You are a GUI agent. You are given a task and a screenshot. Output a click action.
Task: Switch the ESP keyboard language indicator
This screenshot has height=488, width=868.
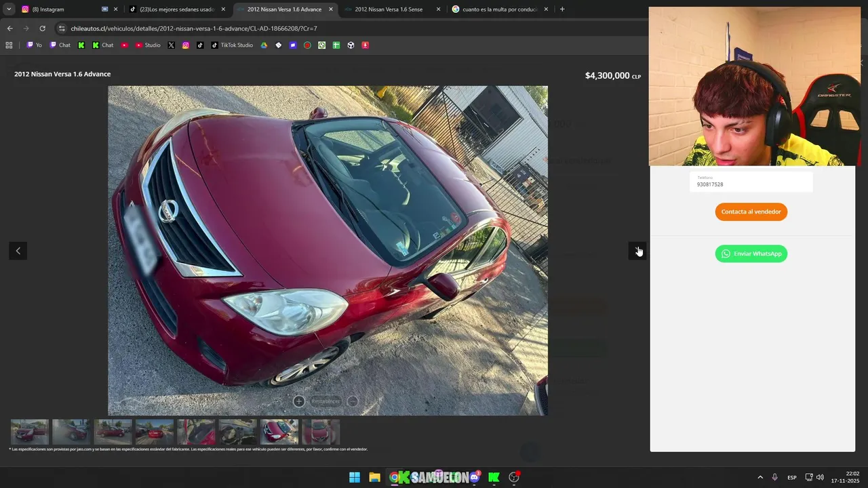[x=792, y=477]
